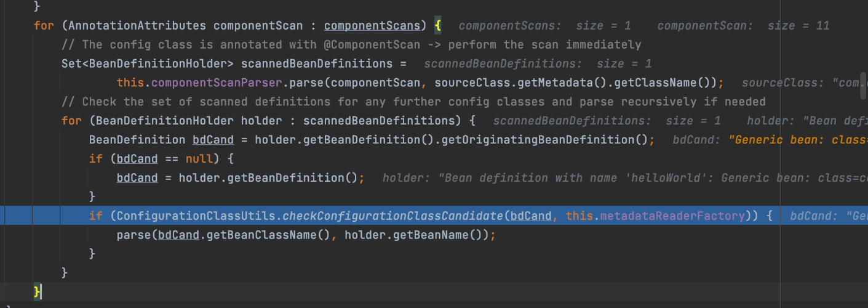Viewport: 868px width, 308px height.
Task: Click the highlighted yellow closing brace
Action: click(38, 291)
